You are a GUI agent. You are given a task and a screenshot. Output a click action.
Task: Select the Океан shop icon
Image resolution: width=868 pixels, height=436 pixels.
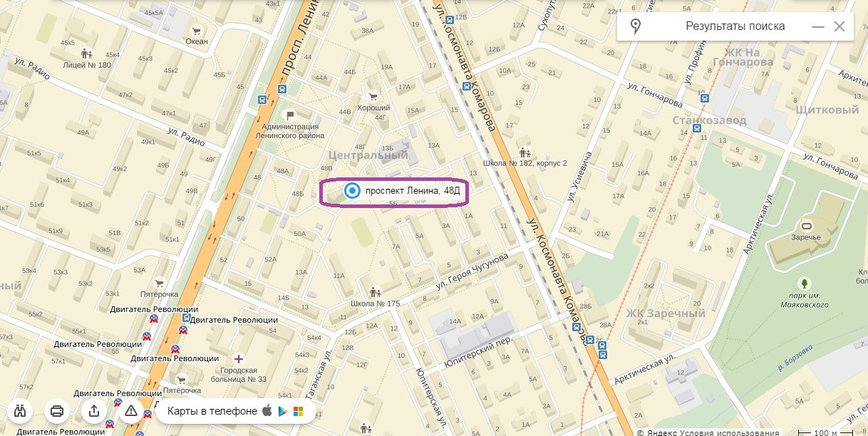point(195,31)
